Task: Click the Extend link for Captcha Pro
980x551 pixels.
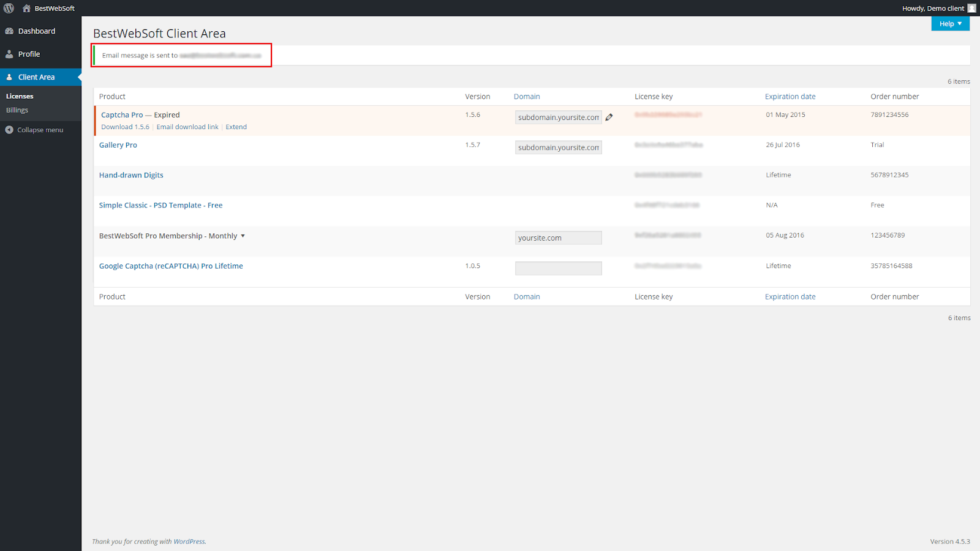Action: [x=236, y=127]
